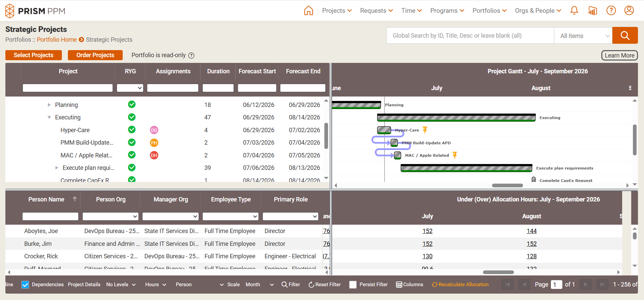The height and width of the screenshot is (300, 644).
Task: Enable the Persist Filter checkbox
Action: pos(353,285)
